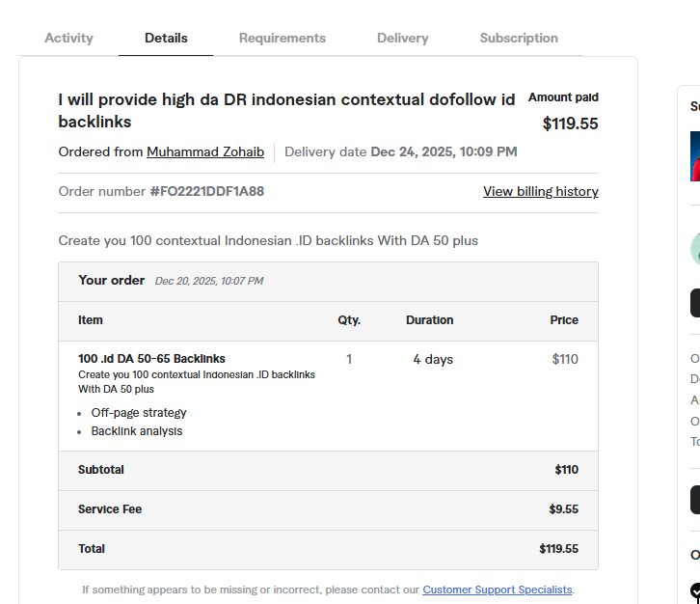This screenshot has height=604, width=700.
Task: Click the checkmark icon at bottom right
Action: (695, 590)
